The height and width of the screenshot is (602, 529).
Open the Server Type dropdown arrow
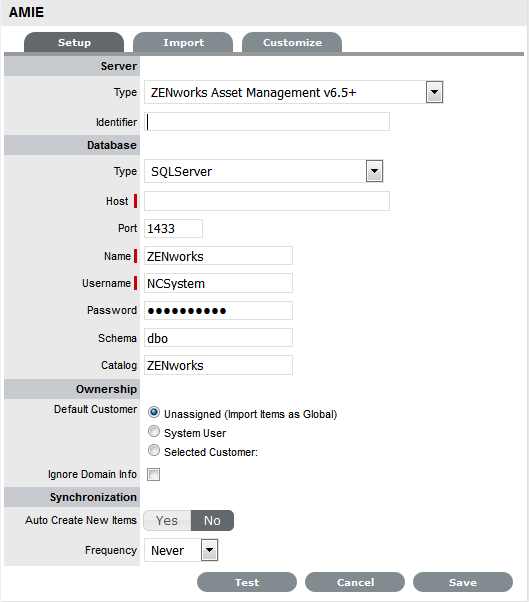pyautogui.click(x=434, y=92)
